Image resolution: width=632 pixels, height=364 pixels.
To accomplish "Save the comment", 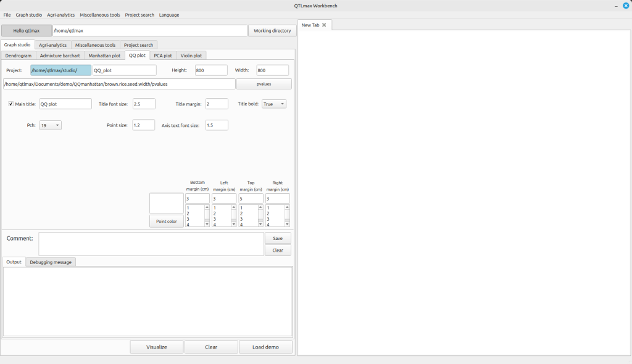I will click(278, 238).
